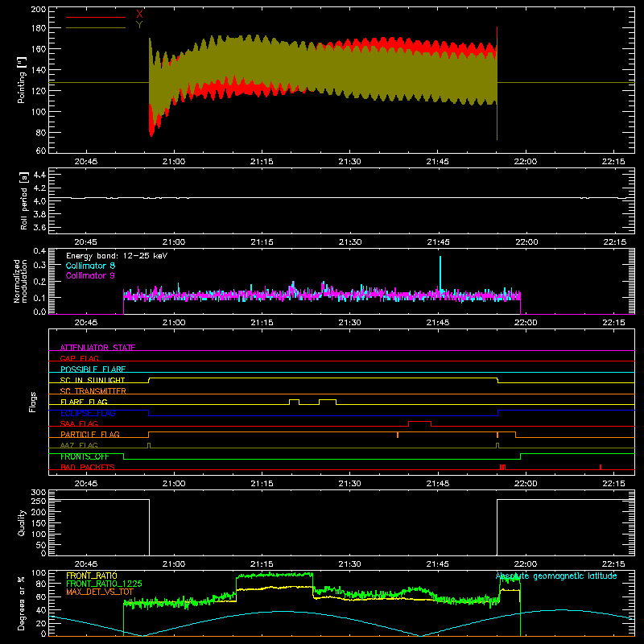Click the '250' tick on Quality axis
Viewport: 644px width, 644px height.
tap(38, 501)
